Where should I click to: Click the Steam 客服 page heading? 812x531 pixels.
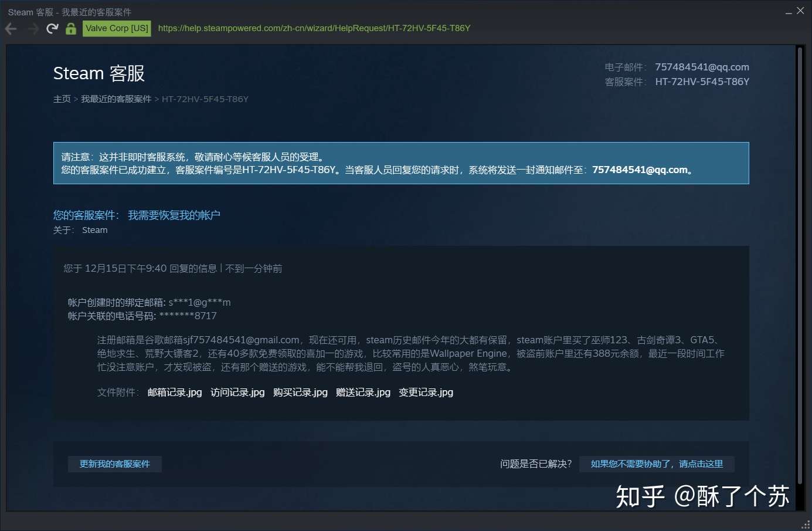point(98,73)
